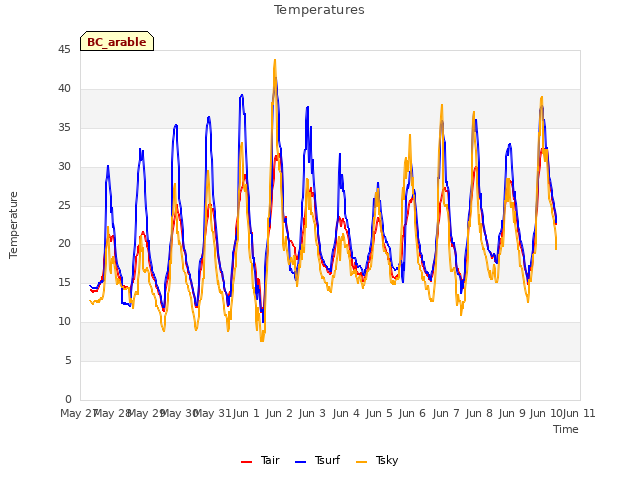Click the blue Tsurf legend swatch
This screenshot has width=640, height=480.
click(300, 462)
